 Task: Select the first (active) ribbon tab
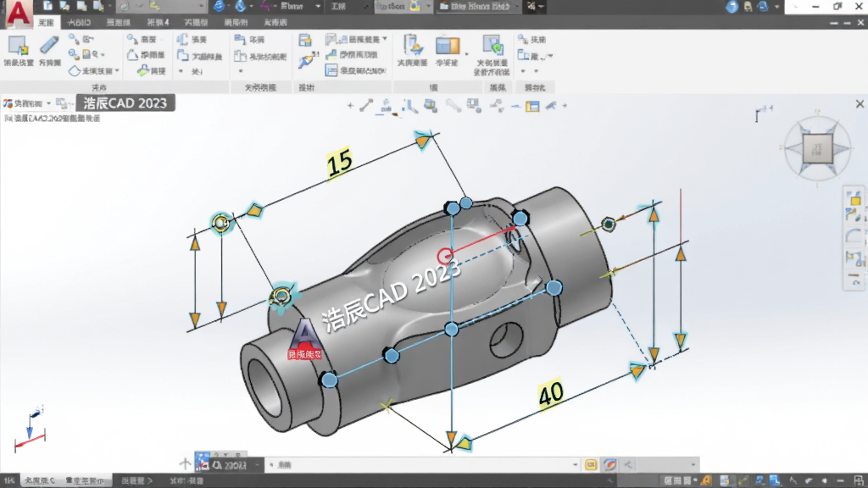[x=46, y=22]
